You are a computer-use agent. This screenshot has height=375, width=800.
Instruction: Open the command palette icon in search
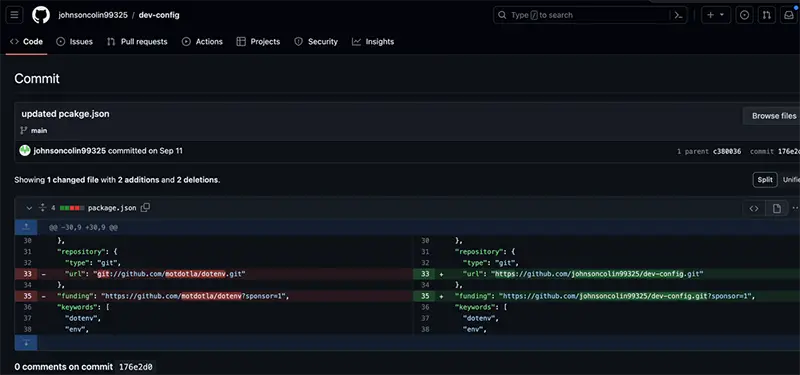(x=678, y=15)
